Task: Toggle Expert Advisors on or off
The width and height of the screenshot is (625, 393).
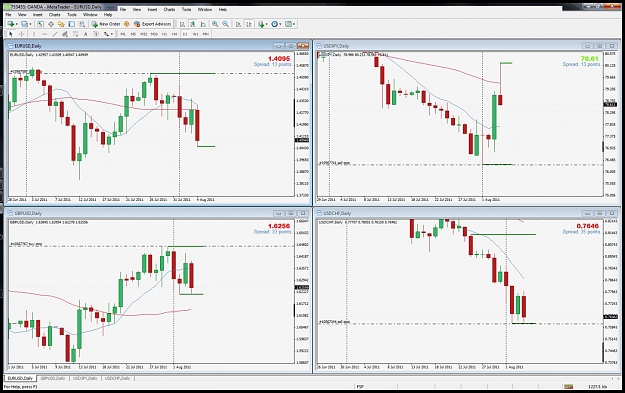Action: click(x=153, y=24)
